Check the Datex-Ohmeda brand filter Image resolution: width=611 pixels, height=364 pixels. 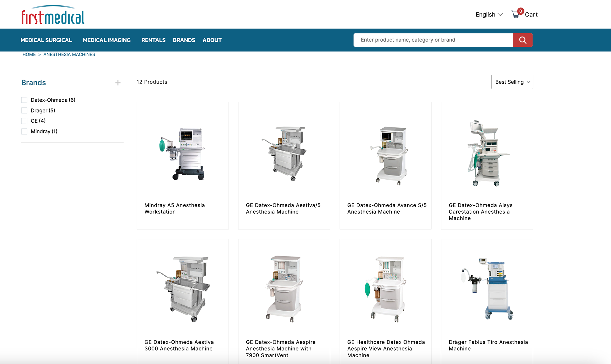click(24, 100)
